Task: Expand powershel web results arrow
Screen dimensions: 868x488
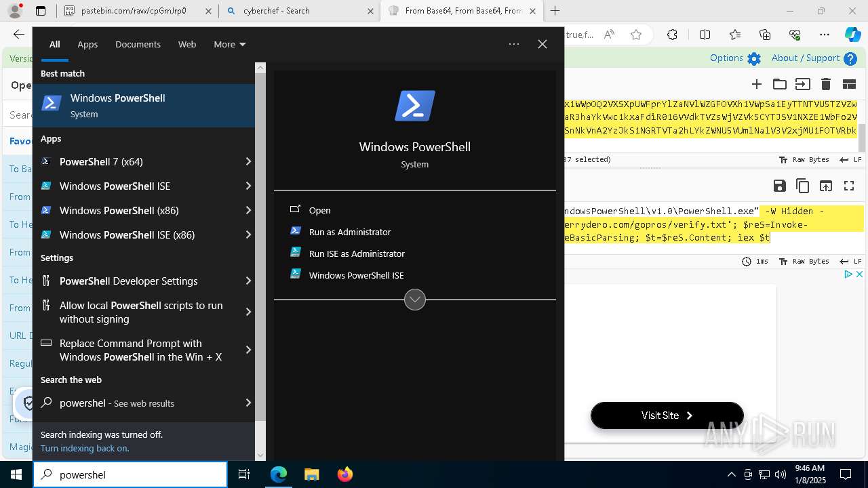Action: [248, 403]
